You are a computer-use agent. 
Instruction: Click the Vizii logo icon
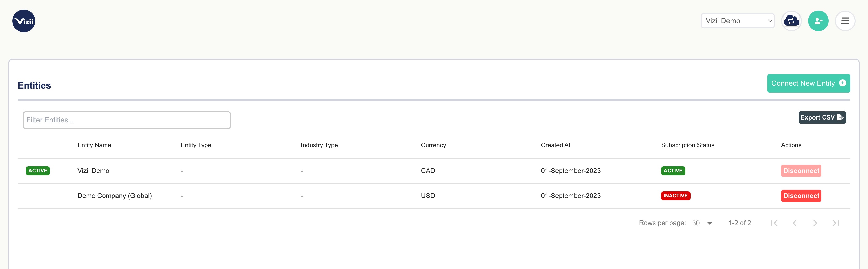pyautogui.click(x=24, y=21)
